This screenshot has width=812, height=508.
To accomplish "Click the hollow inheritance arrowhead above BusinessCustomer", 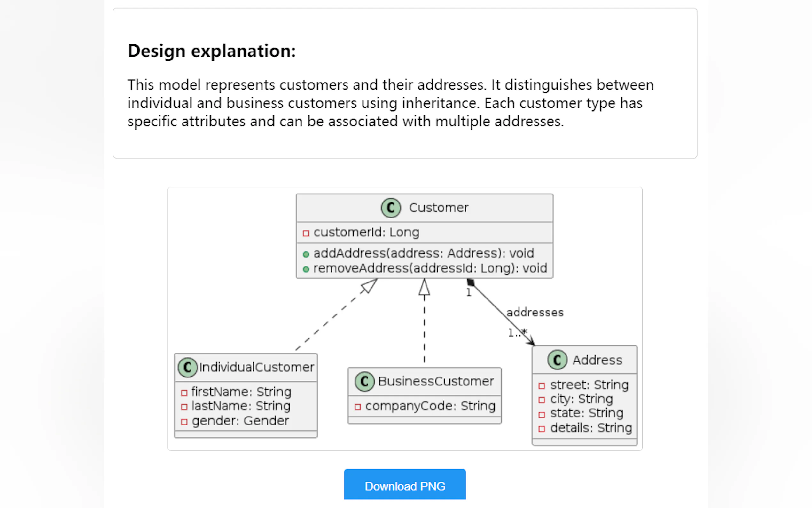I will pos(424,288).
